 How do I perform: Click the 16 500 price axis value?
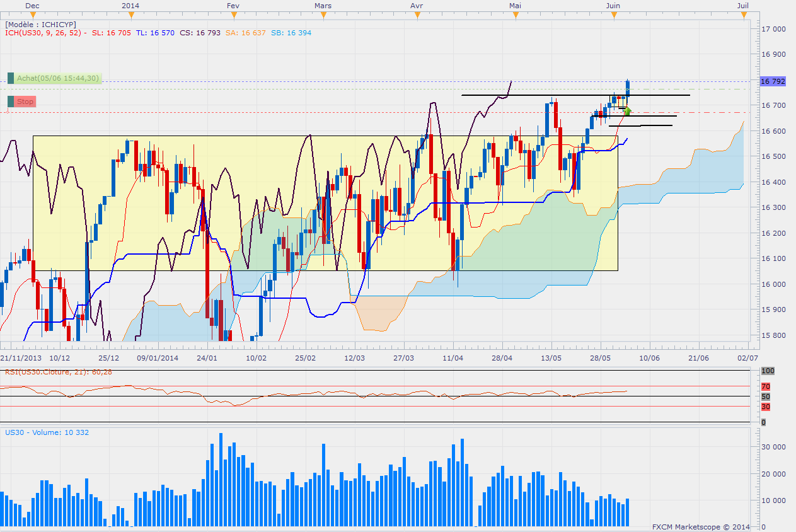[x=773, y=156]
